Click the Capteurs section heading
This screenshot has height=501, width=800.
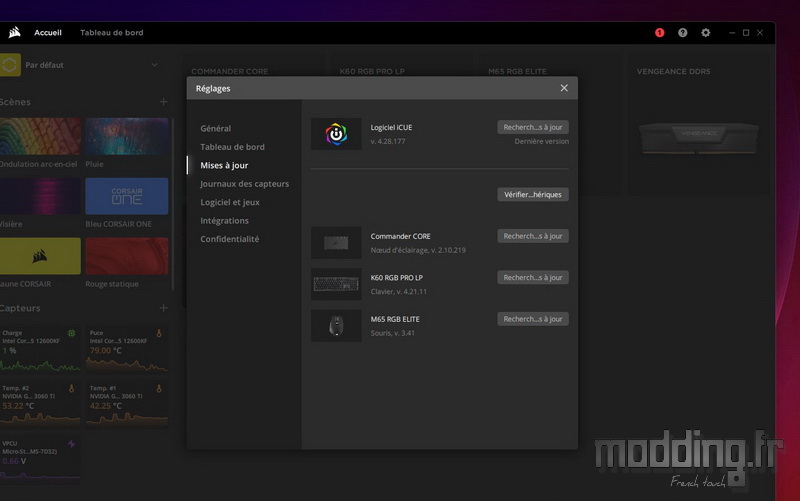pos(20,308)
